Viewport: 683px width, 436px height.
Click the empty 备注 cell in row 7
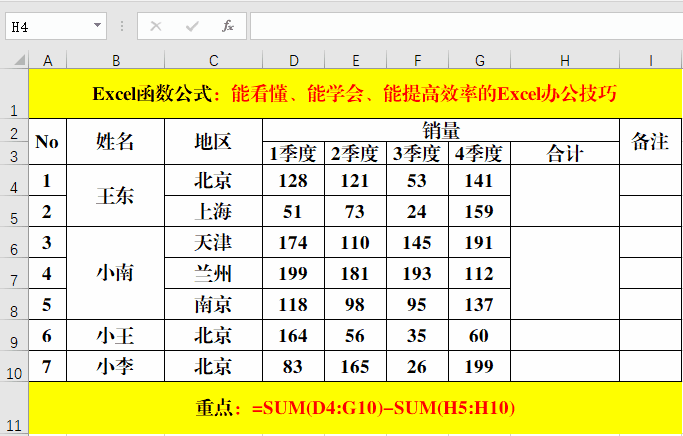point(651,273)
